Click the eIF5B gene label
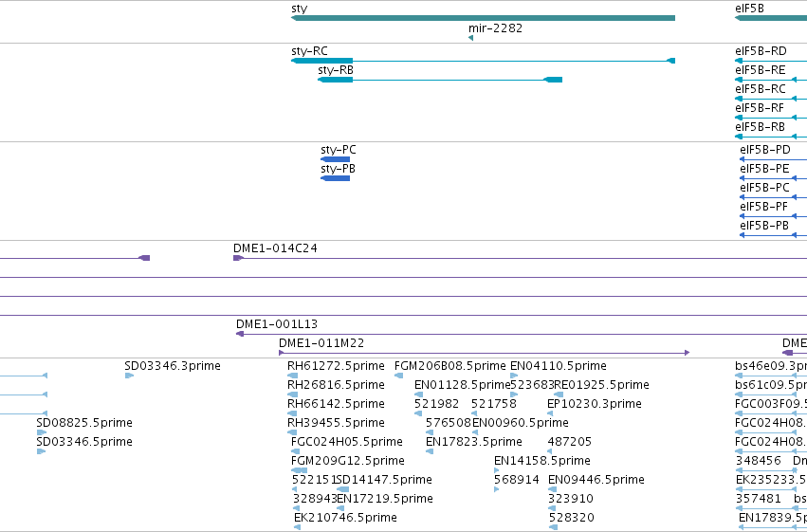This screenshot has height=532, width=807. click(749, 9)
